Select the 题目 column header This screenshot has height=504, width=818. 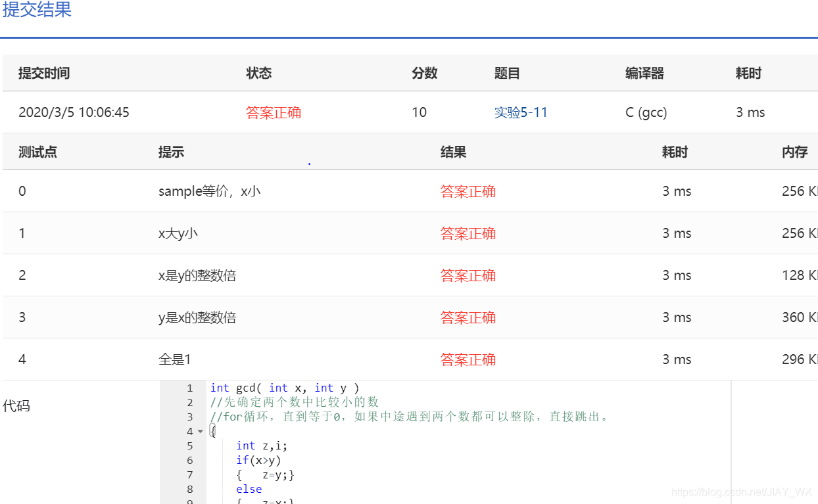click(x=507, y=73)
